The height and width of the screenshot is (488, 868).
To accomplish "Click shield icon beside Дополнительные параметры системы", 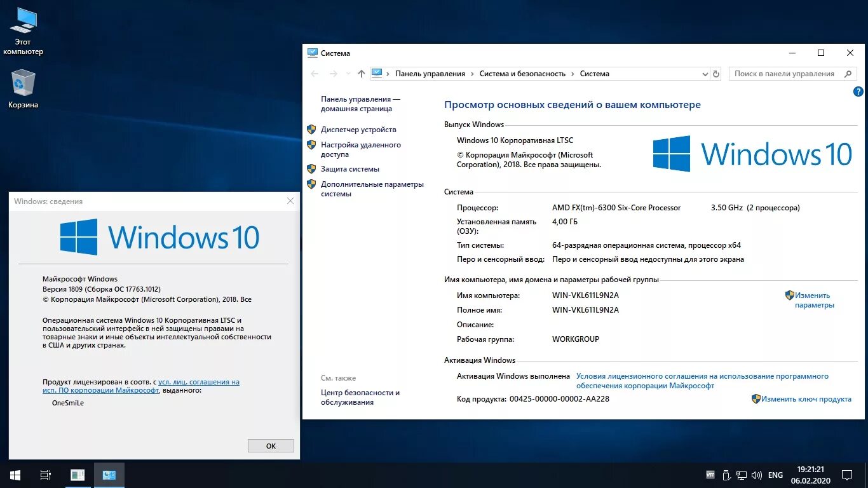I will pyautogui.click(x=311, y=184).
